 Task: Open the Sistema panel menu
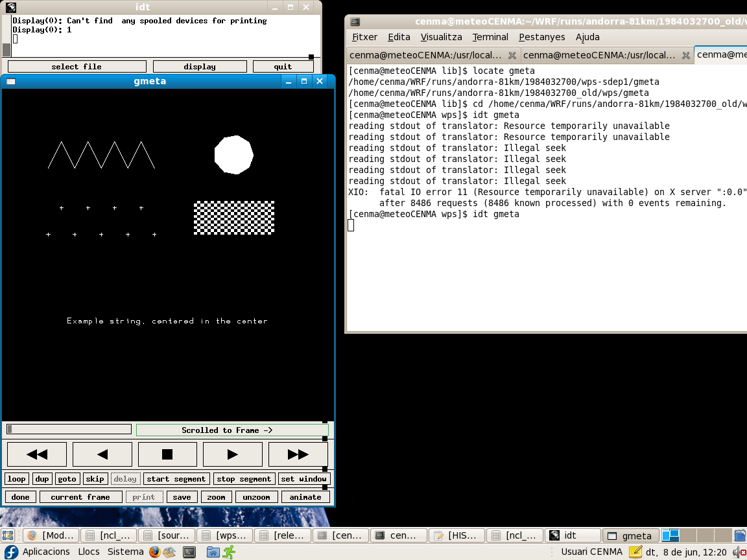click(x=125, y=552)
